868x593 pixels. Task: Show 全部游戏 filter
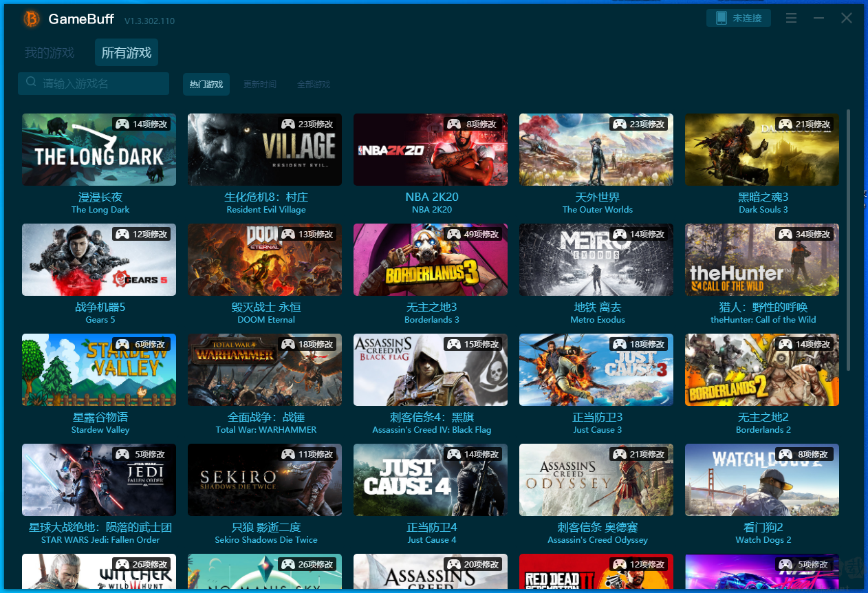tap(314, 85)
